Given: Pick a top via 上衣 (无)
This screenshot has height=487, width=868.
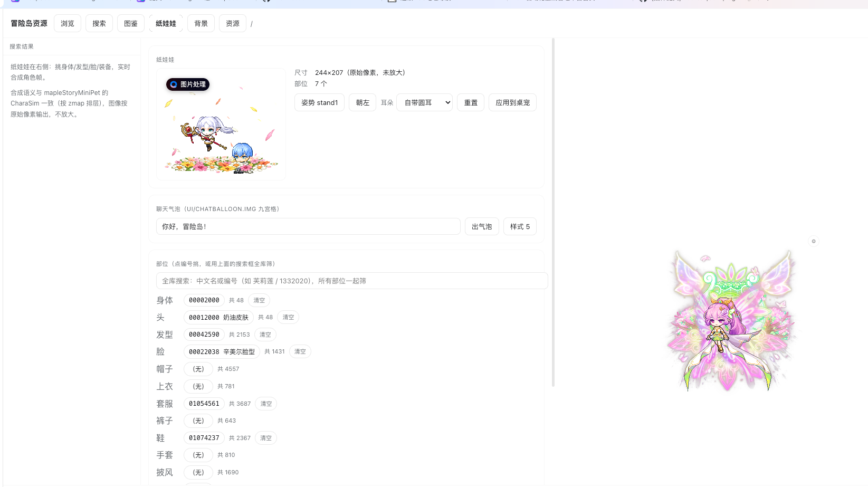Looking at the screenshot, I should (x=198, y=386).
